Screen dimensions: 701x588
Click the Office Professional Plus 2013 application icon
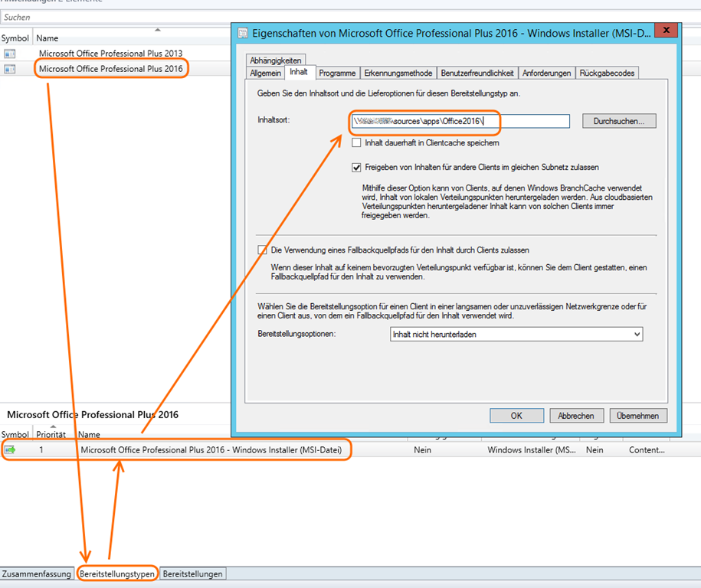click(10, 54)
